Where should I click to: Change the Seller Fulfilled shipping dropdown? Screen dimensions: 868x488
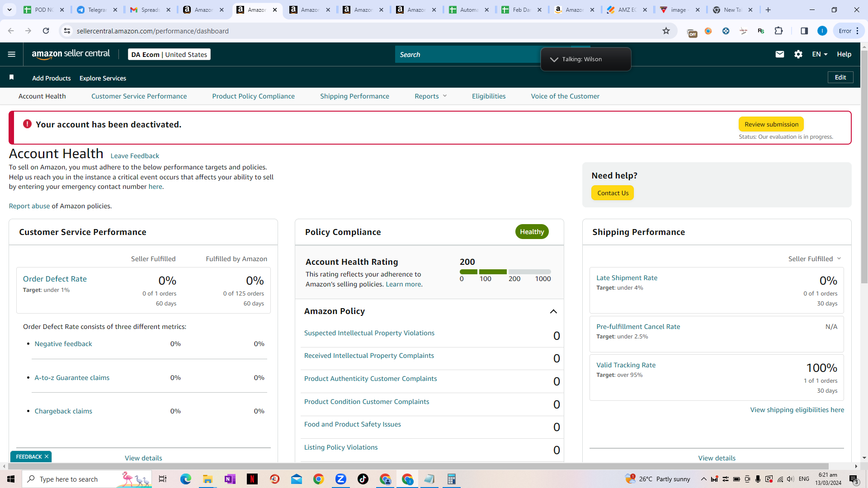coord(815,258)
